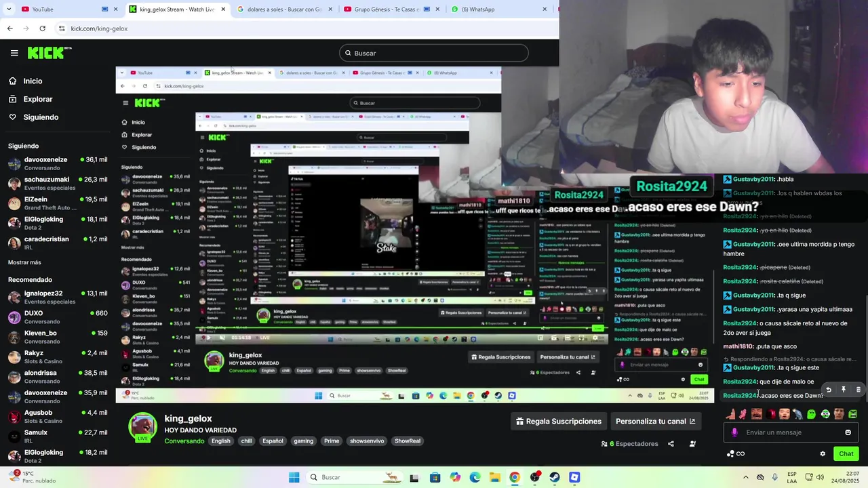Image resolution: width=868 pixels, height=488 pixels.
Task: Select Kleven_bo avatar in Recomendado
Action: pos(14,337)
